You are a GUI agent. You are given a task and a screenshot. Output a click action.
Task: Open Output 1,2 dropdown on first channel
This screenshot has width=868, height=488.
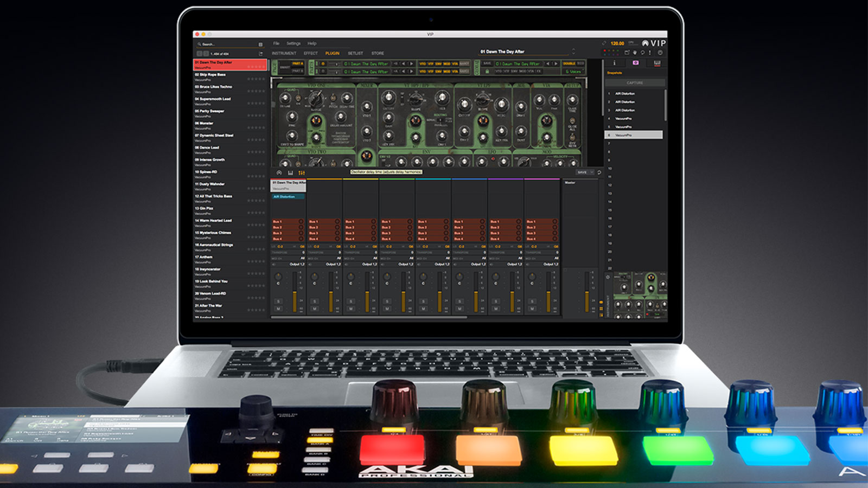[x=297, y=264]
